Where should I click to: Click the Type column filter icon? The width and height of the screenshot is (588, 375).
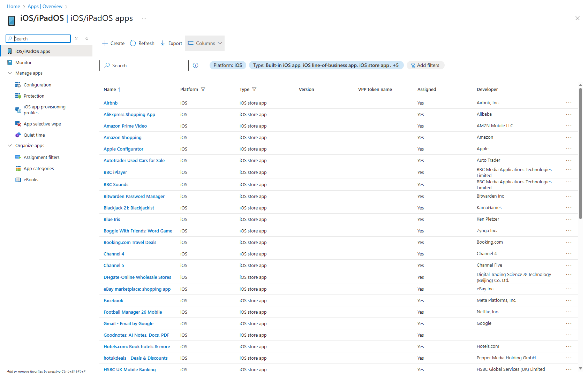point(254,90)
